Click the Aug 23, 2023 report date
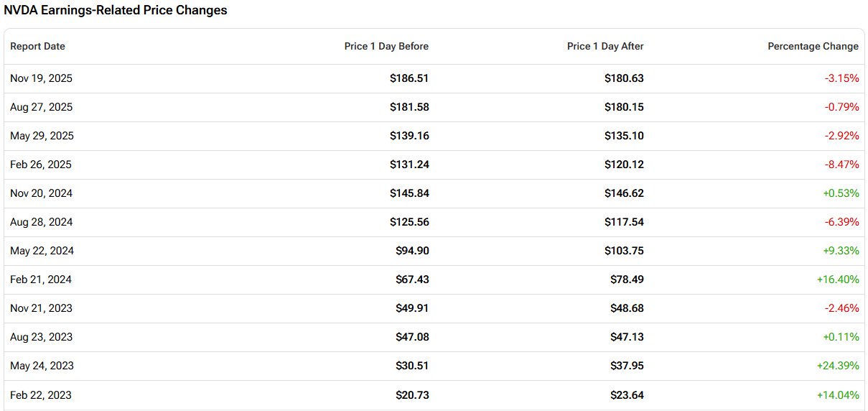The width and height of the screenshot is (868, 411). pos(41,337)
